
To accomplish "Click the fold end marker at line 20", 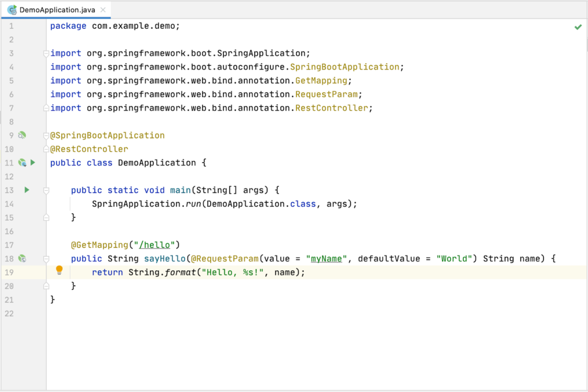I will pyautogui.click(x=46, y=285).
